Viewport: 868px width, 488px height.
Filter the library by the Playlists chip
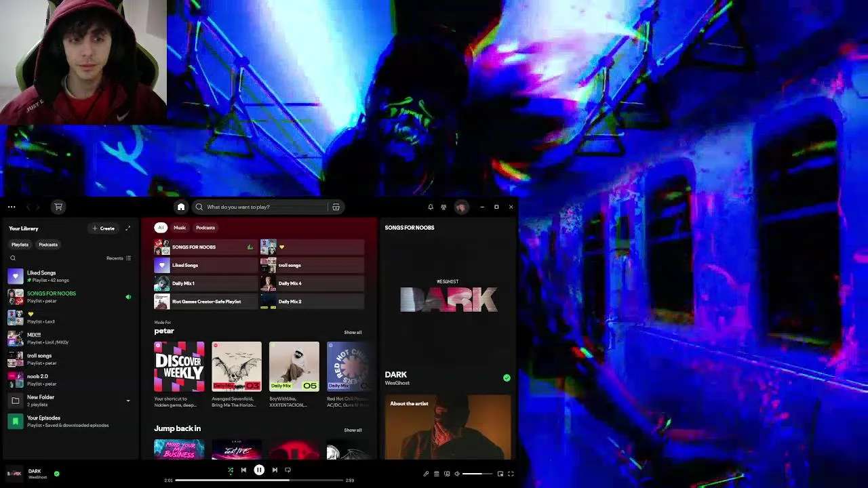click(20, 245)
